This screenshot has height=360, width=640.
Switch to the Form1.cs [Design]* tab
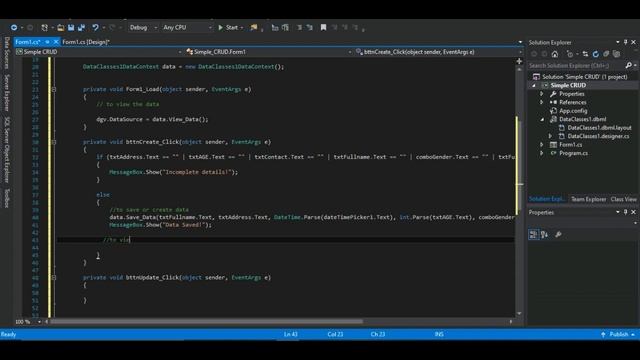(86, 42)
